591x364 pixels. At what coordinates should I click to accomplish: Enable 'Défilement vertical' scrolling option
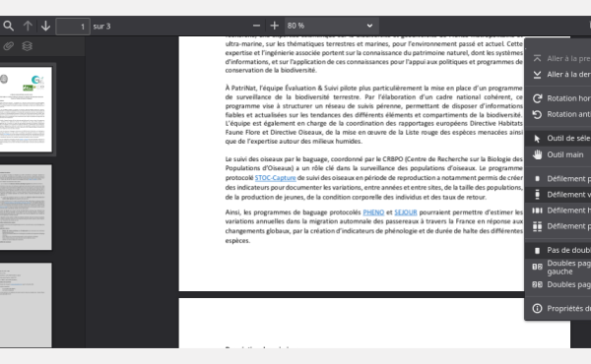point(558,194)
